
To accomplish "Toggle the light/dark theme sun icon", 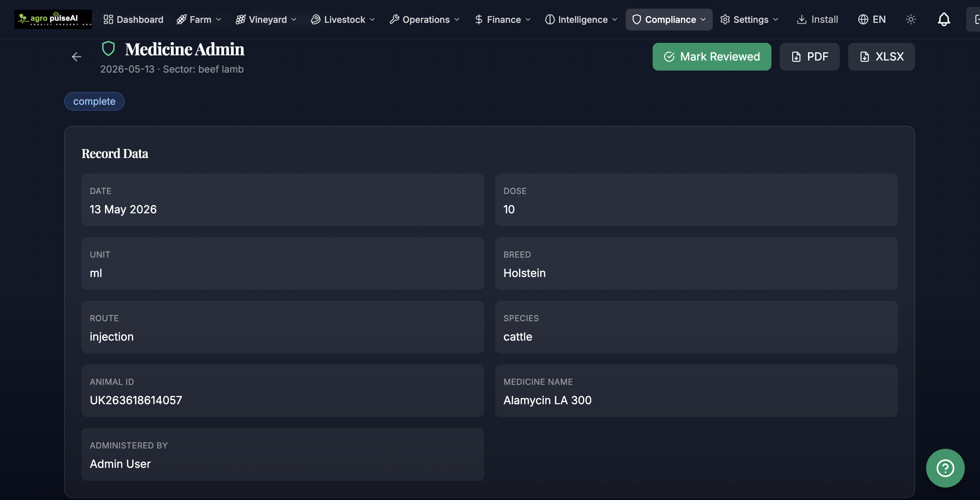I will 911,19.
